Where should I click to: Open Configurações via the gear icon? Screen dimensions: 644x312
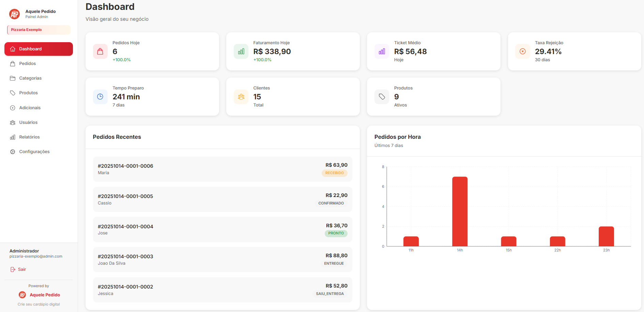(13, 151)
